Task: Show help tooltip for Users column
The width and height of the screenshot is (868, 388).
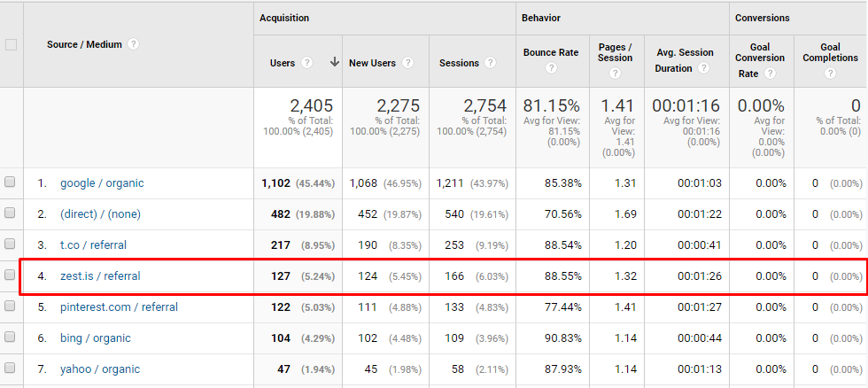Action: 306,63
